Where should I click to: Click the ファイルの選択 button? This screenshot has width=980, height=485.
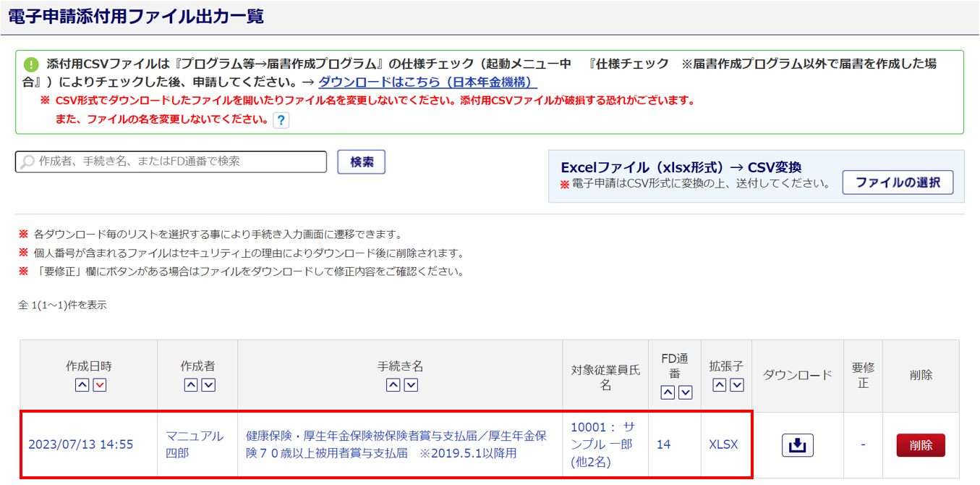[898, 182]
